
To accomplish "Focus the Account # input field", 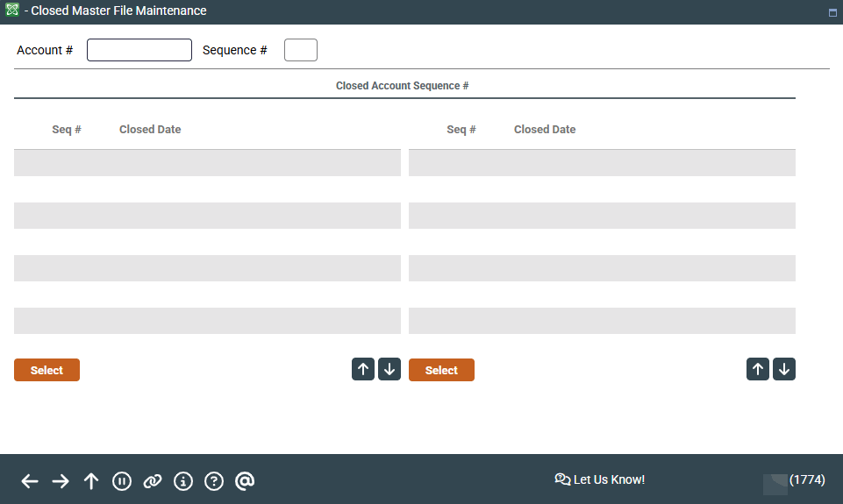I will 139,50.
